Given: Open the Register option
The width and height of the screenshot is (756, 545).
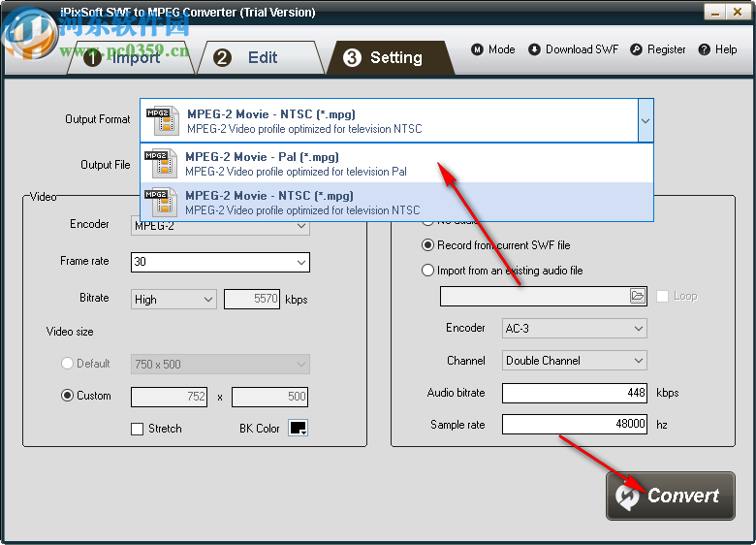Looking at the screenshot, I should 658,49.
